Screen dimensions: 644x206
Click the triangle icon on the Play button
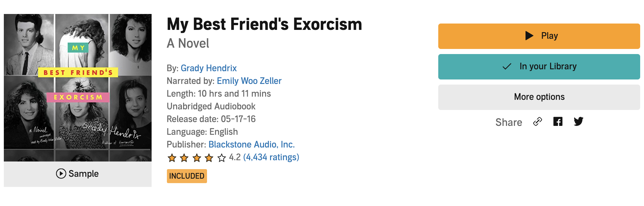529,36
